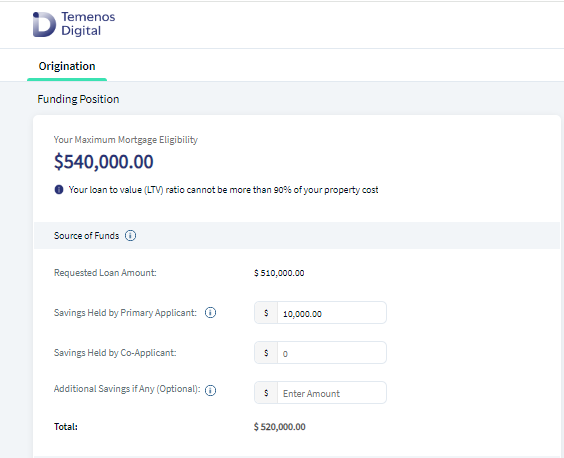The width and height of the screenshot is (564, 458).
Task: Click the Temenos Digital brand text
Action: [x=88, y=24]
